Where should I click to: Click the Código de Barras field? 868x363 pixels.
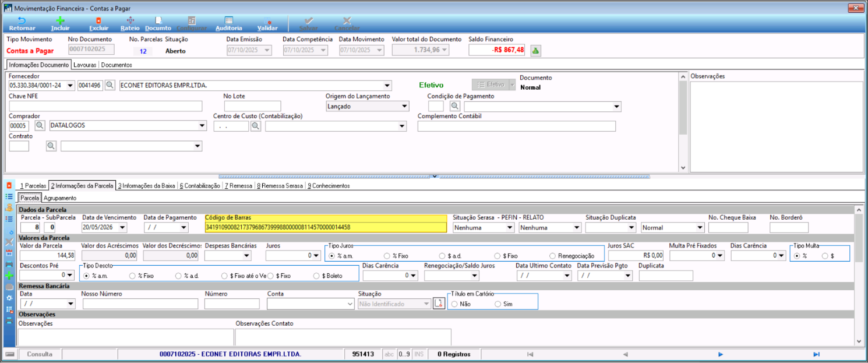(326, 227)
